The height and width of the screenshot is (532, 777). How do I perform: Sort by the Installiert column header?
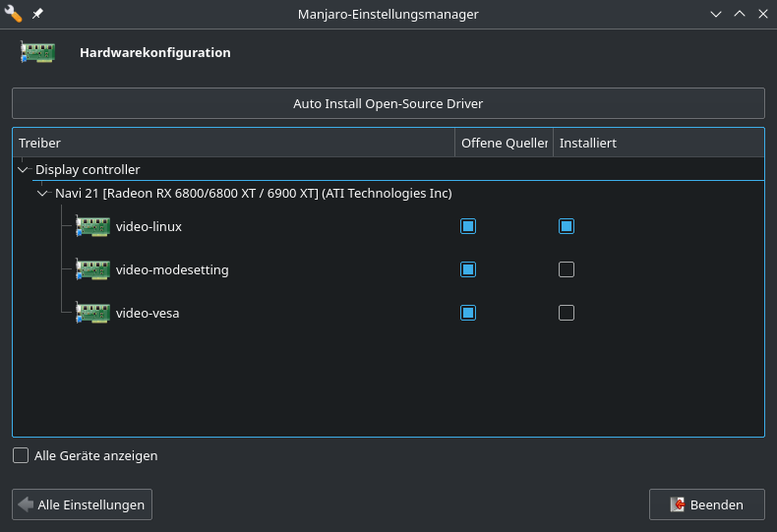[x=657, y=144]
